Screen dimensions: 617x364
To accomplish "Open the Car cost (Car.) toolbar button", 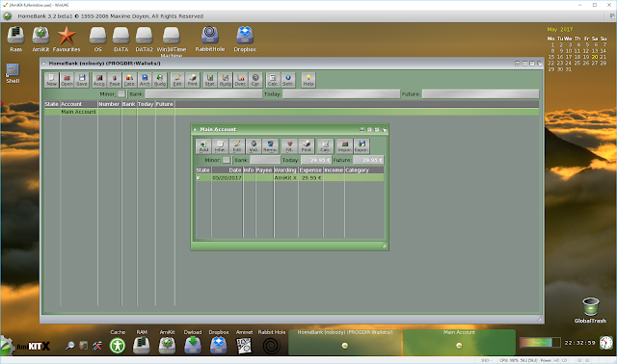I will click(255, 80).
